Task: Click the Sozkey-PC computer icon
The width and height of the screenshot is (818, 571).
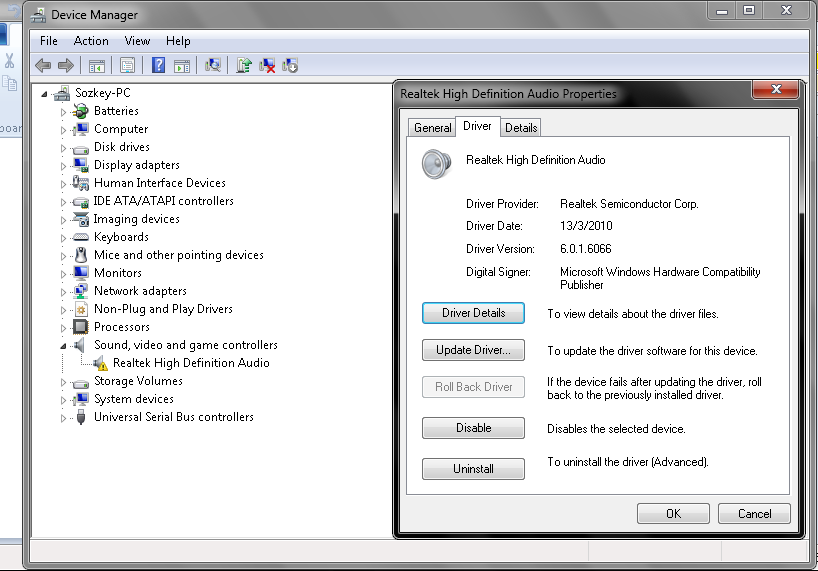Action: tap(62, 93)
